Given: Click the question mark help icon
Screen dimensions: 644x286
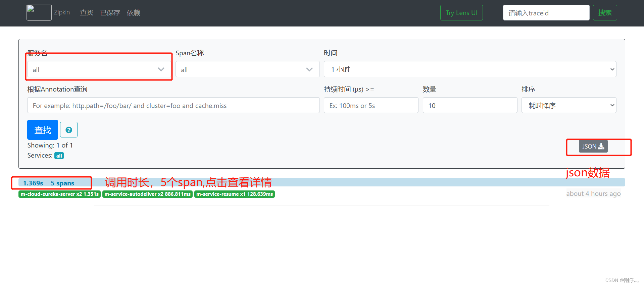Looking at the screenshot, I should pyautogui.click(x=69, y=130).
